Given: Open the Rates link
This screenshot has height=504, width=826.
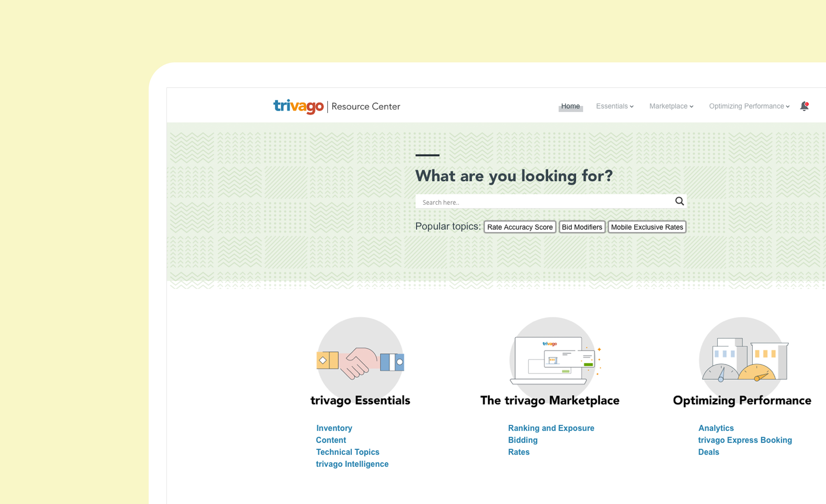Looking at the screenshot, I should coord(519,452).
